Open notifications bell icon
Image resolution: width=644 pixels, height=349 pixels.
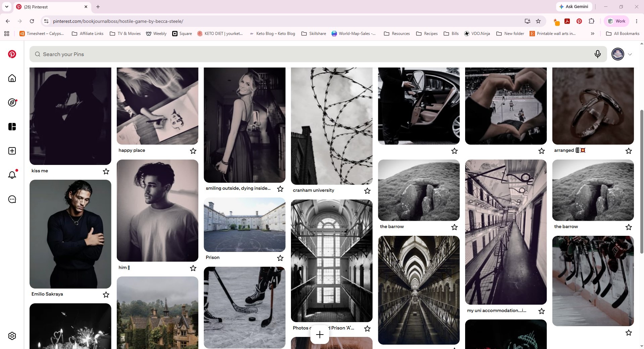click(x=12, y=175)
